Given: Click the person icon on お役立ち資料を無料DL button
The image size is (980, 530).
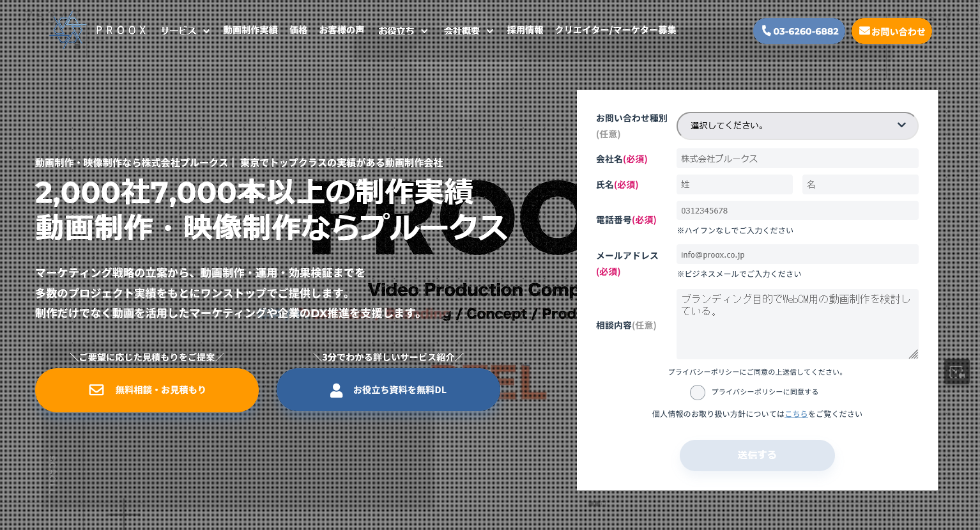Looking at the screenshot, I should [337, 390].
